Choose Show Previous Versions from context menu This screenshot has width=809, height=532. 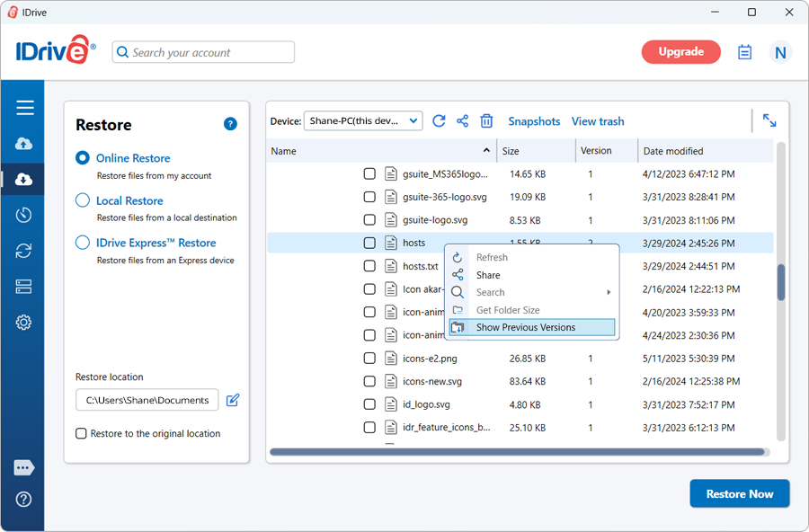point(526,327)
